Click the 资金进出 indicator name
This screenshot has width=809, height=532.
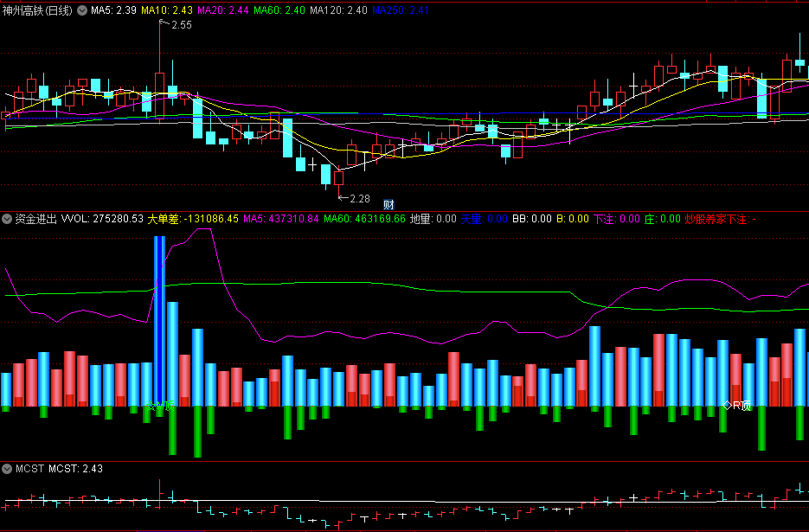tap(35, 219)
